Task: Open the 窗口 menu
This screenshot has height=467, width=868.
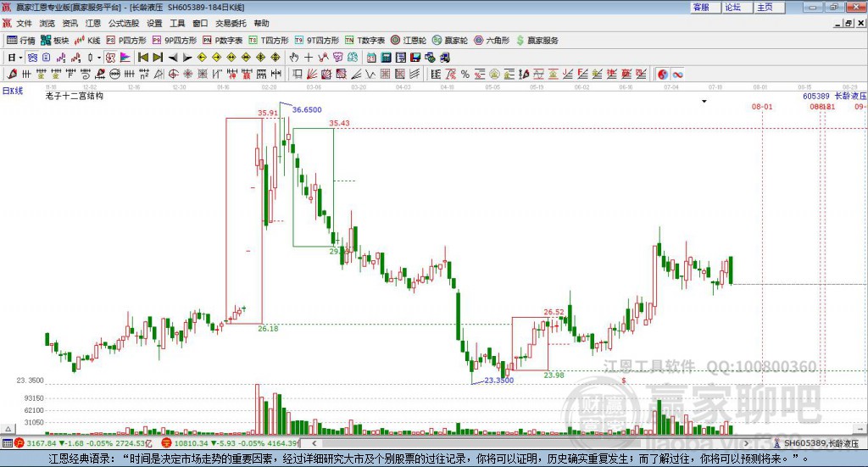Action: tap(200, 23)
